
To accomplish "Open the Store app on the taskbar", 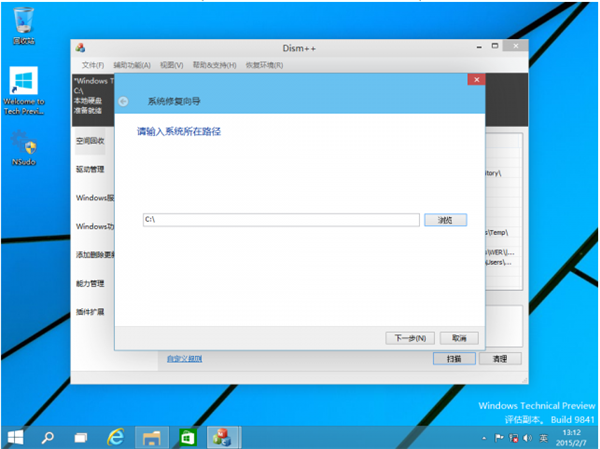I will coord(188,437).
